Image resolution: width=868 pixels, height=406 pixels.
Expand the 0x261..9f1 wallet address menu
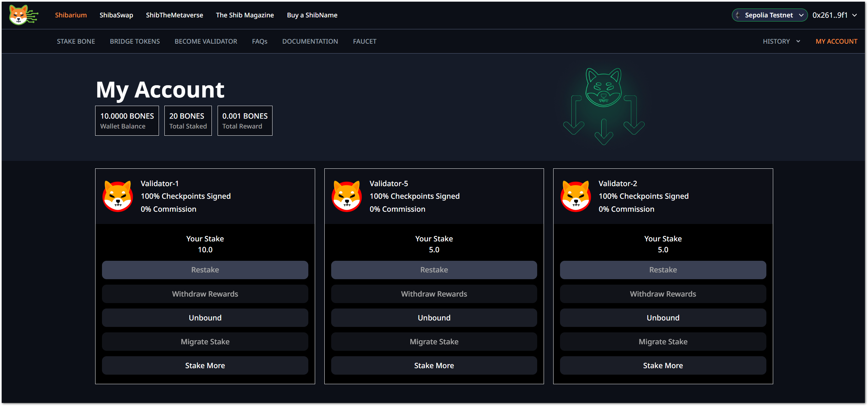[x=834, y=15]
